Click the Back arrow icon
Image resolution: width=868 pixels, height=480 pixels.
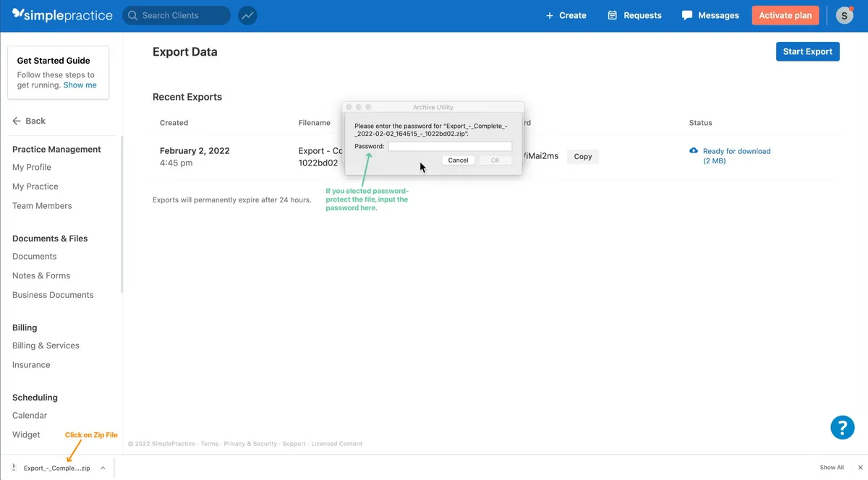(17, 121)
